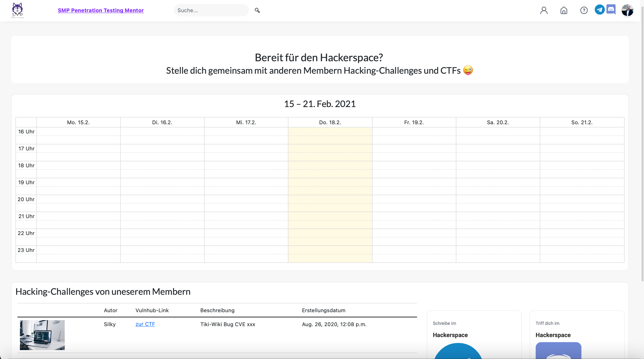Viewport: 644px width, 359px height.
Task: Select Monday 15.2. 16 Uhr slot
Action: pyautogui.click(x=78, y=132)
